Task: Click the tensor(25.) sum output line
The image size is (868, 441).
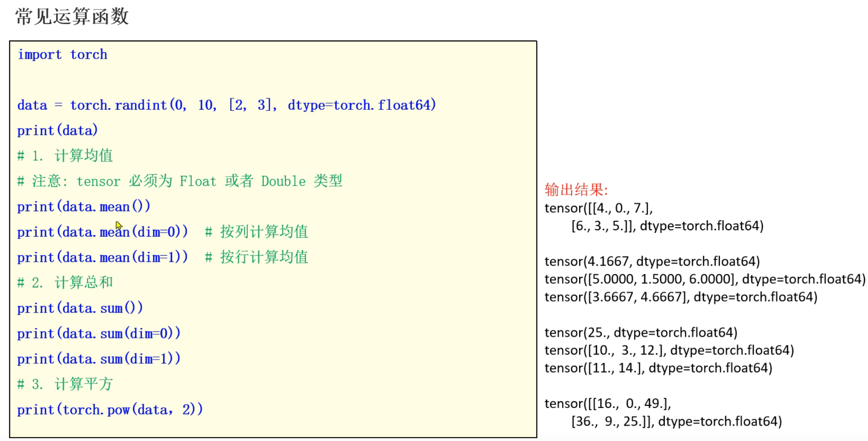Action: pos(641,333)
